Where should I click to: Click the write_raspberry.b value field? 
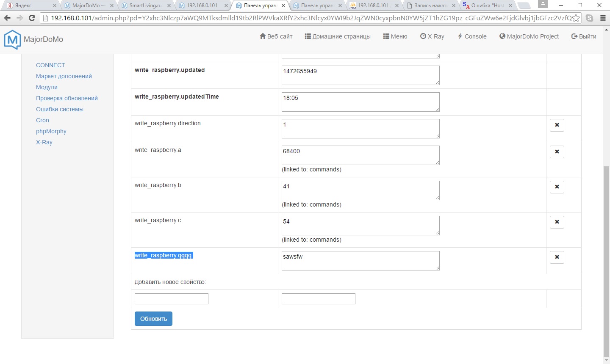pyautogui.click(x=360, y=190)
